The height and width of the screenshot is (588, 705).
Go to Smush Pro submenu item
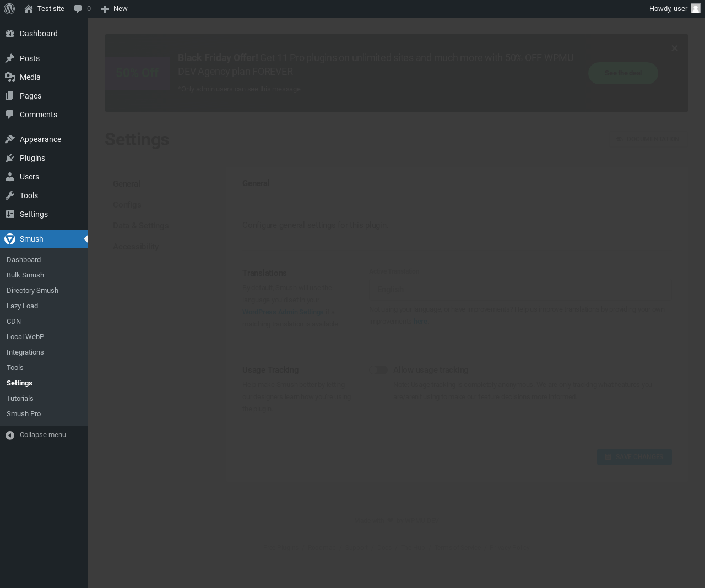24,414
